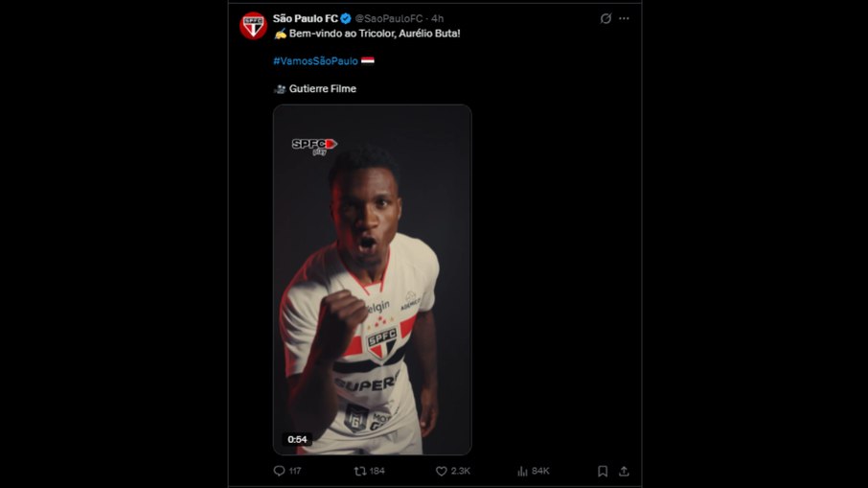Open the São Paulo FC profile avatar

253,26
